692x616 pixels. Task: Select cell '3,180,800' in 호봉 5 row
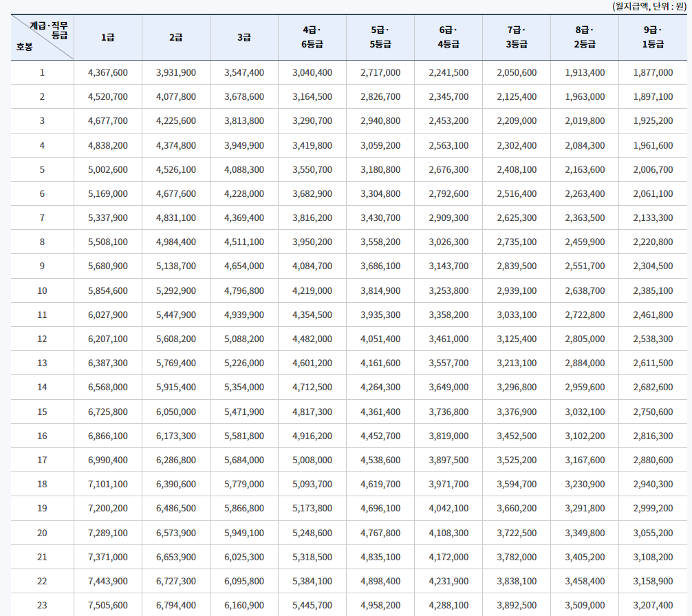380,169
